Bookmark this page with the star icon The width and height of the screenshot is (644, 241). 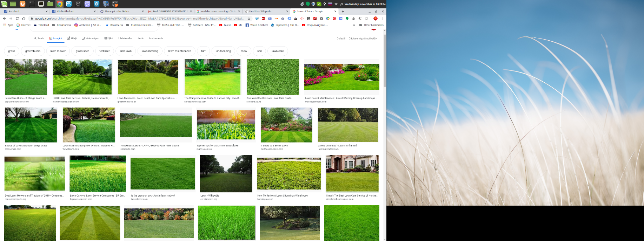[x=249, y=19]
